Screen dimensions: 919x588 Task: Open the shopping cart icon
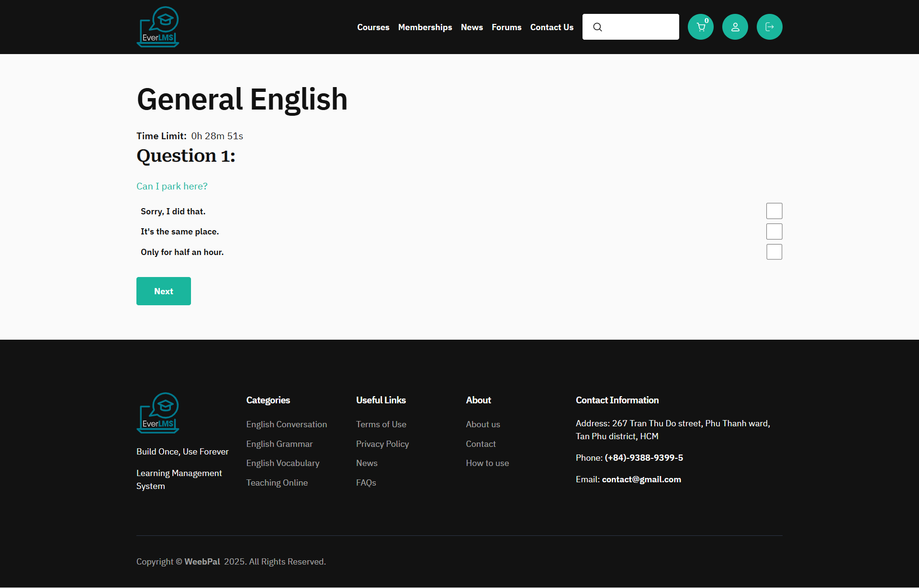click(x=700, y=27)
